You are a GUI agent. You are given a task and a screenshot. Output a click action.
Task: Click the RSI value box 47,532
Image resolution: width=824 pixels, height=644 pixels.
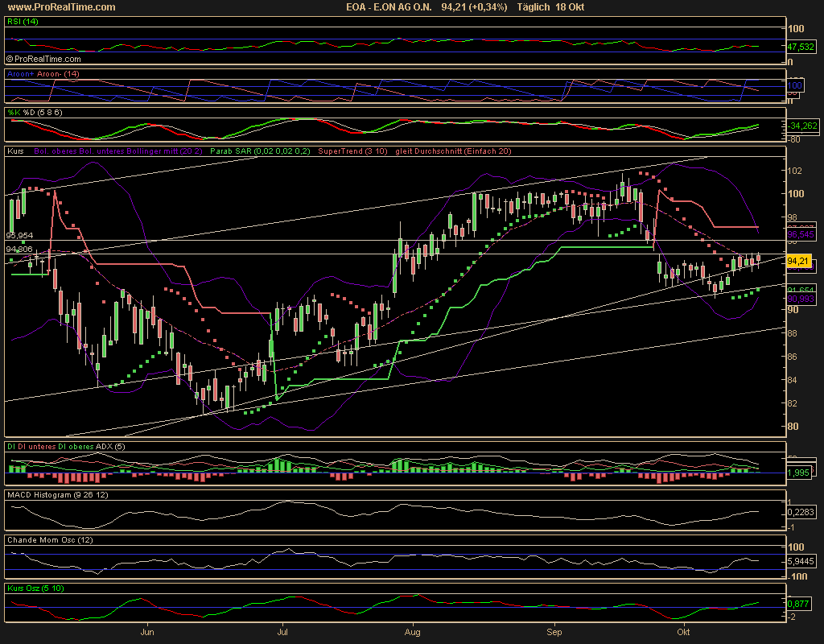(801, 47)
